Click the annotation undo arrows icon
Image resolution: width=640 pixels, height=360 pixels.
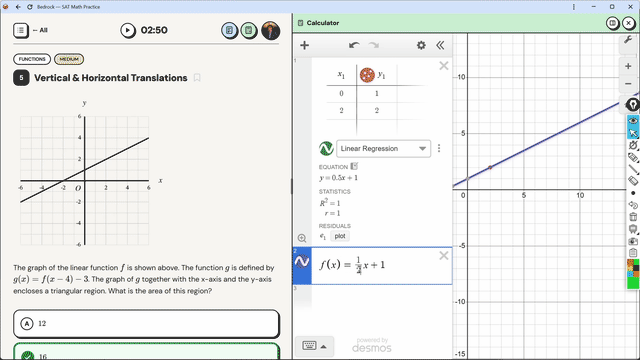point(633,205)
